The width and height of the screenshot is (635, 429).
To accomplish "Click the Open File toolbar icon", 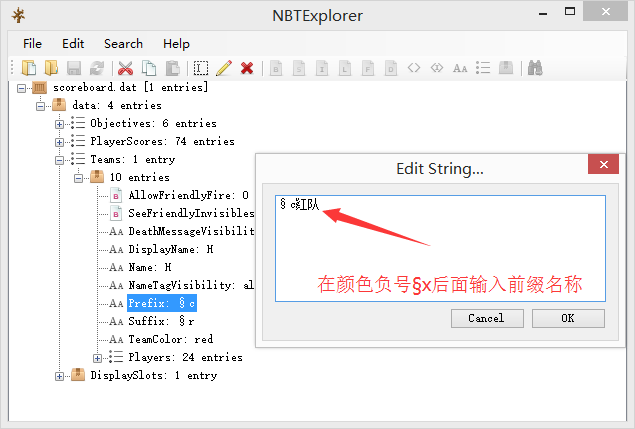I will (29, 68).
